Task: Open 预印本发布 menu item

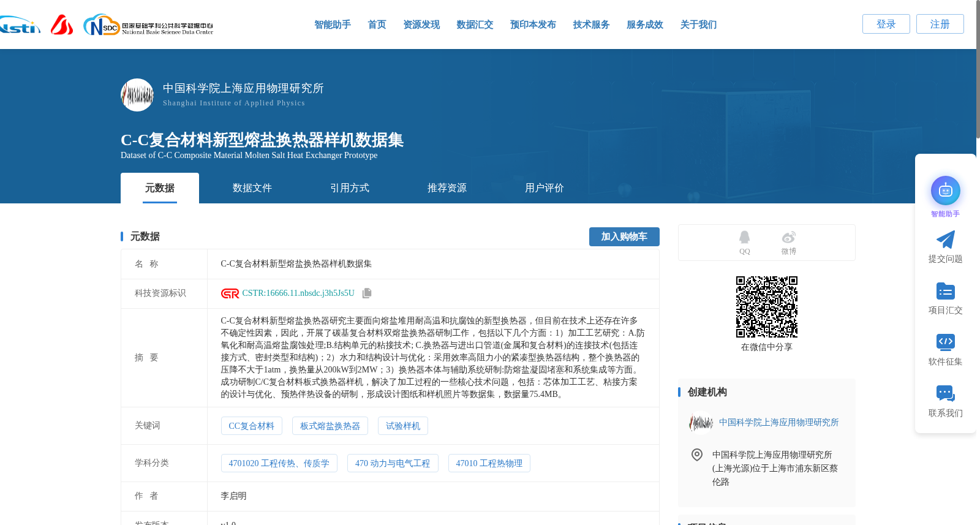Action: [x=533, y=25]
